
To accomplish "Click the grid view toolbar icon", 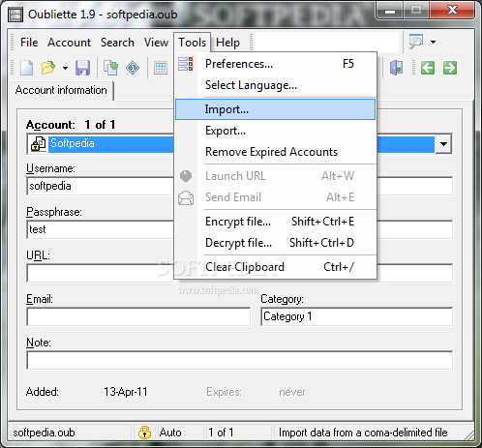I will coord(161,68).
